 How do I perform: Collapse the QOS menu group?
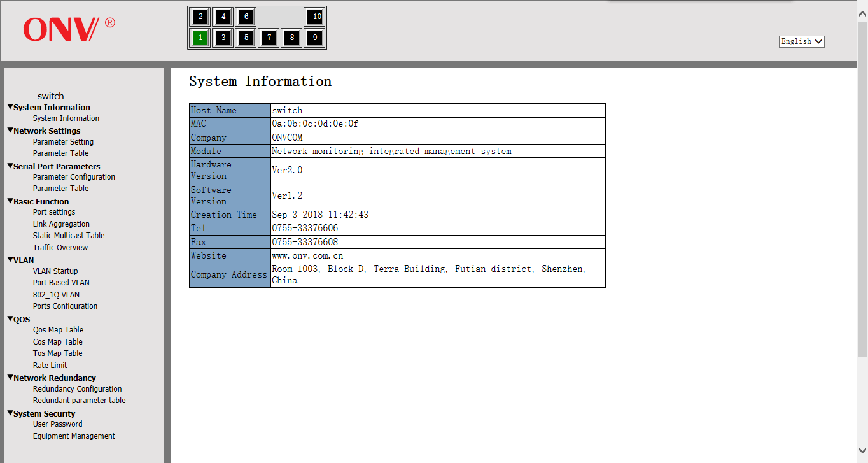[x=10, y=319]
